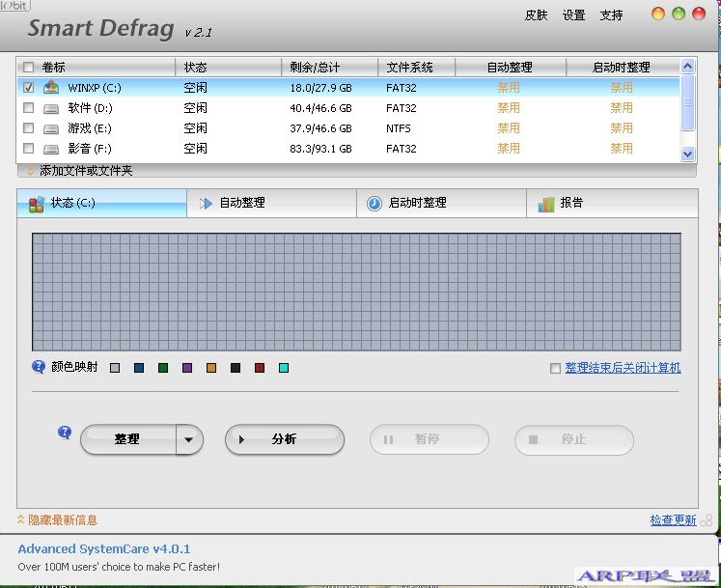Click the colored blocks icon on 状态 tab
Screen dimensions: 721x588
37,204
